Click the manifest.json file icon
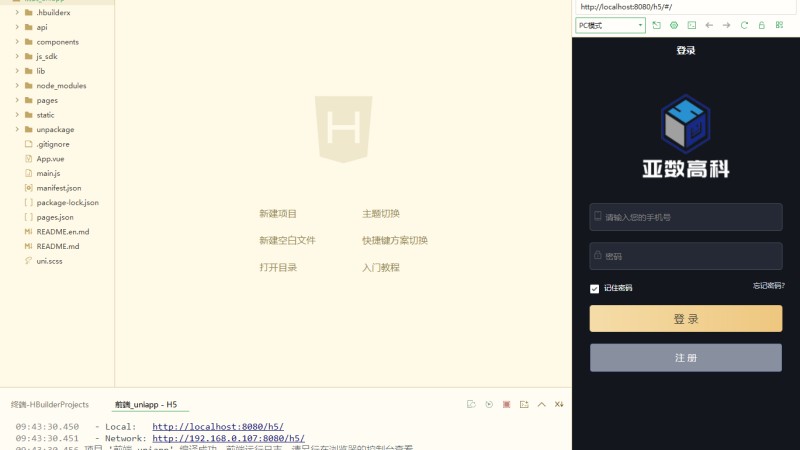800x450 pixels. point(29,188)
